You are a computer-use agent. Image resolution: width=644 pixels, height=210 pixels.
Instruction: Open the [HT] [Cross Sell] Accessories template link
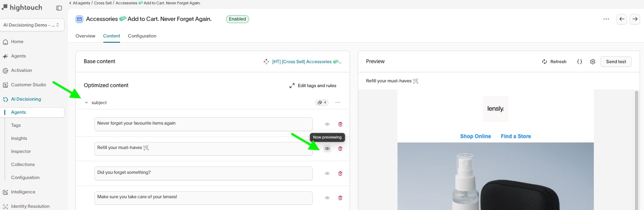(302, 62)
